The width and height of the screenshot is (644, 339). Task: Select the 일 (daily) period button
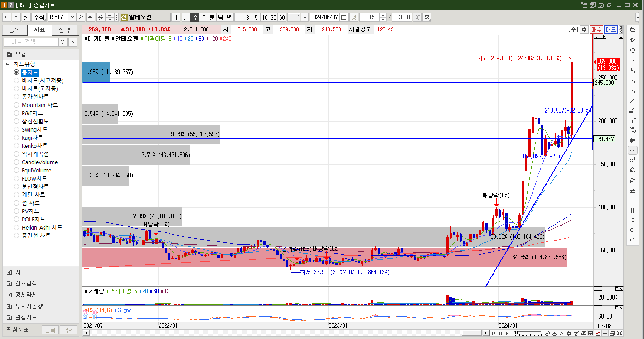click(186, 17)
